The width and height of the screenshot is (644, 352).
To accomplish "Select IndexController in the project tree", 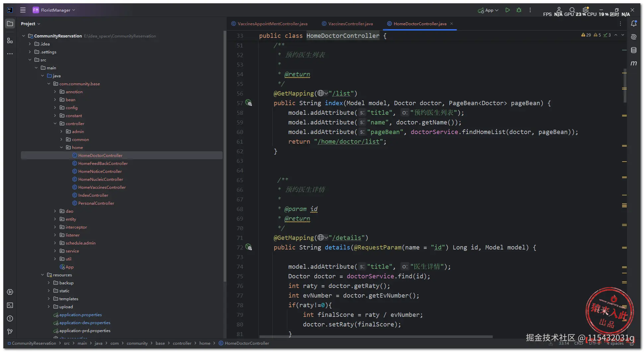I will (x=93, y=195).
